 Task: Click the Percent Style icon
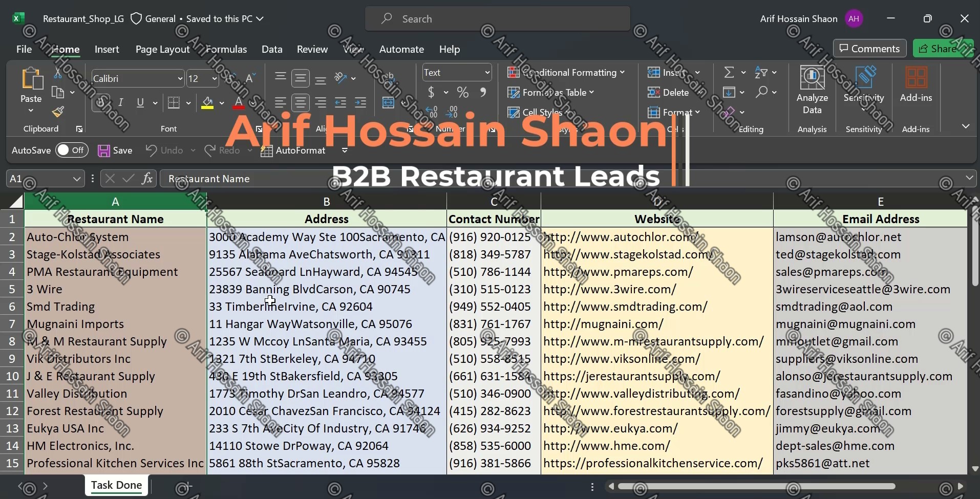point(463,93)
